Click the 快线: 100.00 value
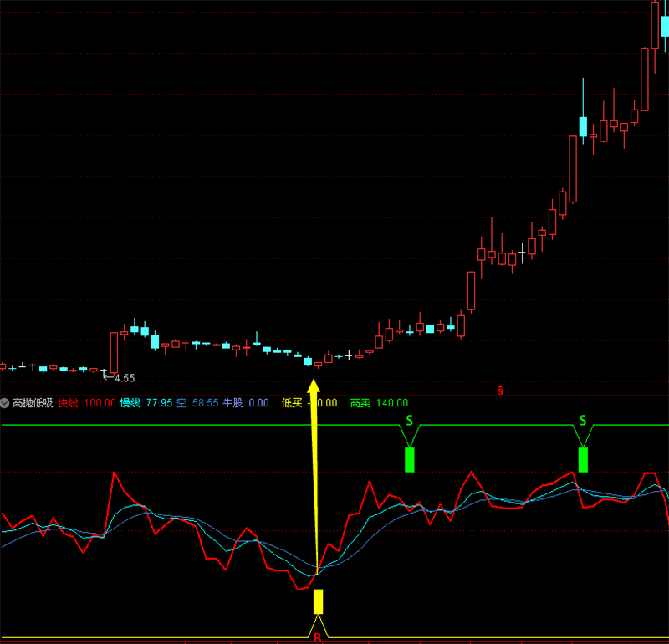The width and height of the screenshot is (669, 644). pos(87,403)
